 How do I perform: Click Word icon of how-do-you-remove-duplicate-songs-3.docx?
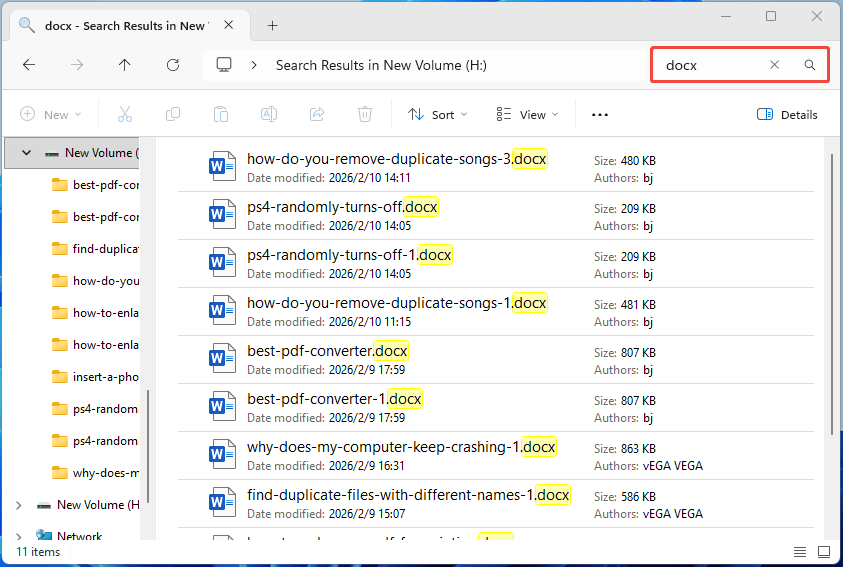point(222,166)
